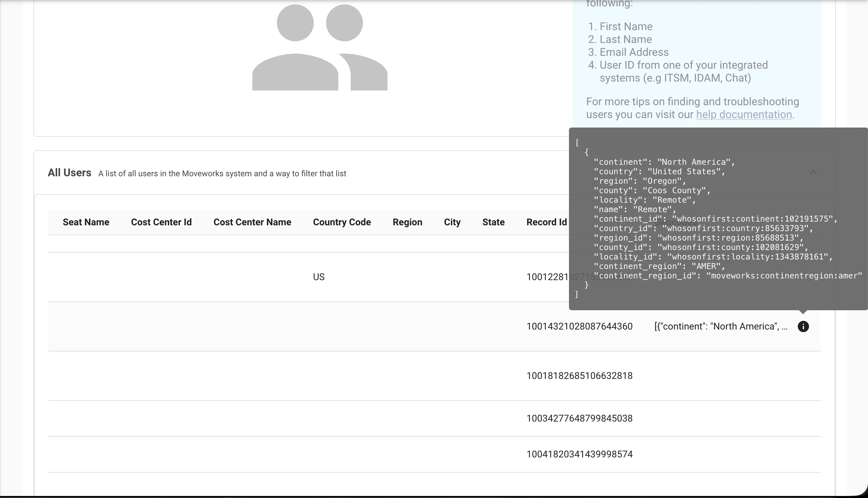Click the gray users group placeholder icon

(320, 48)
